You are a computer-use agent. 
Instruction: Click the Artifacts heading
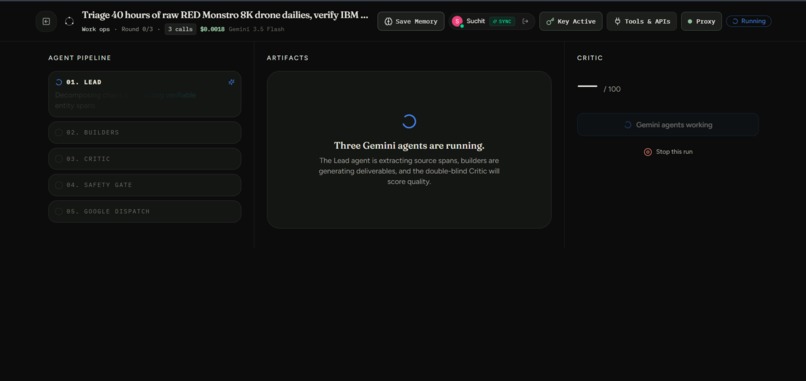(x=287, y=58)
